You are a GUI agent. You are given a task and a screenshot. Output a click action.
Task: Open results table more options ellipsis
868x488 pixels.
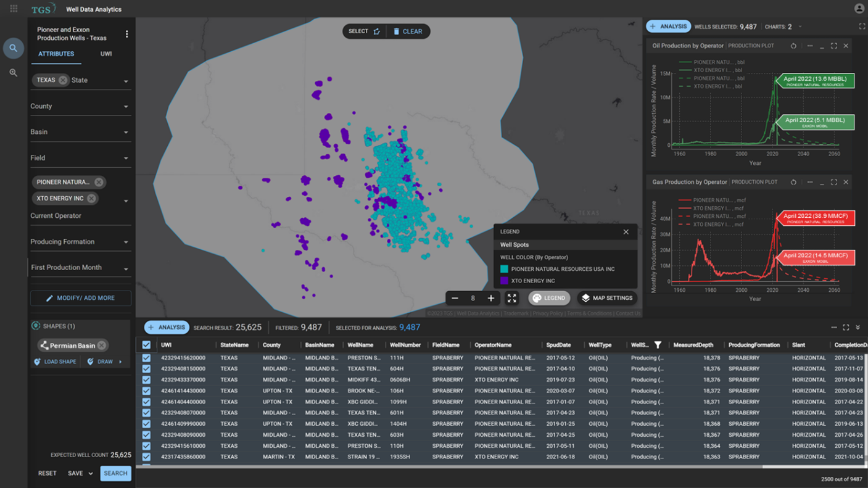[x=834, y=328]
